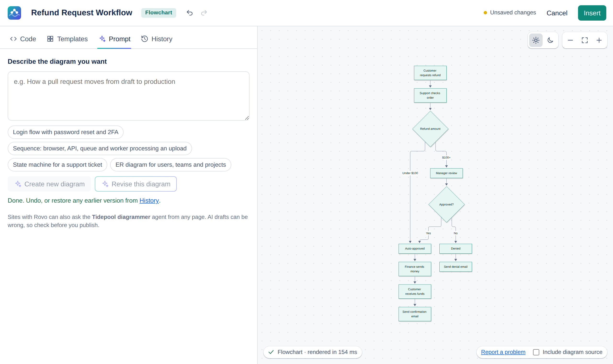Click the Refund Request Workflow title

point(82,12)
